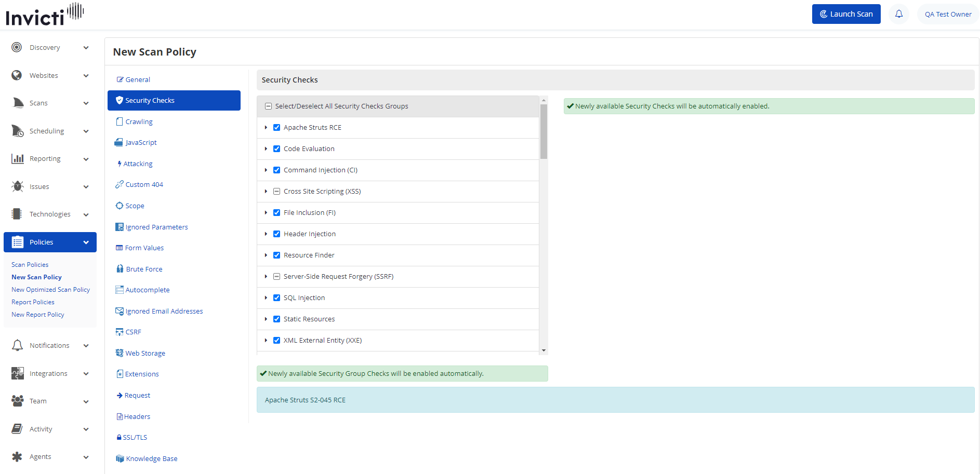Click the Websites globe icon

coord(17,75)
